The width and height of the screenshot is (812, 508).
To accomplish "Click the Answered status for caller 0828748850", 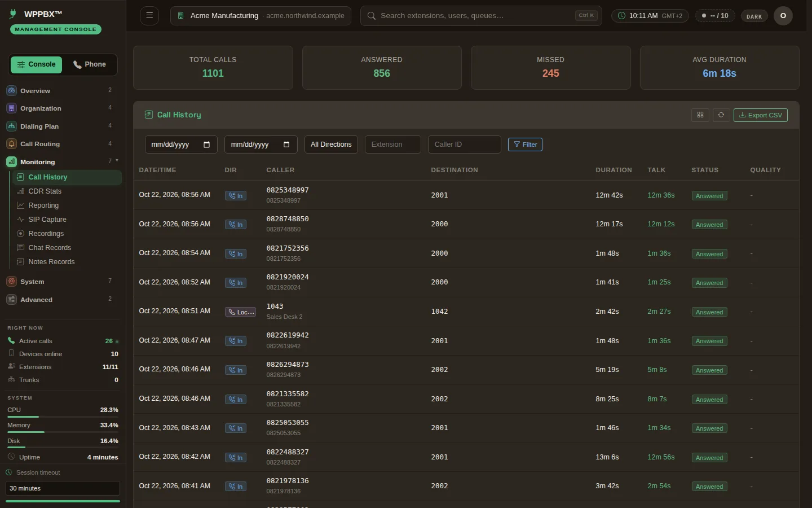I will (709, 225).
